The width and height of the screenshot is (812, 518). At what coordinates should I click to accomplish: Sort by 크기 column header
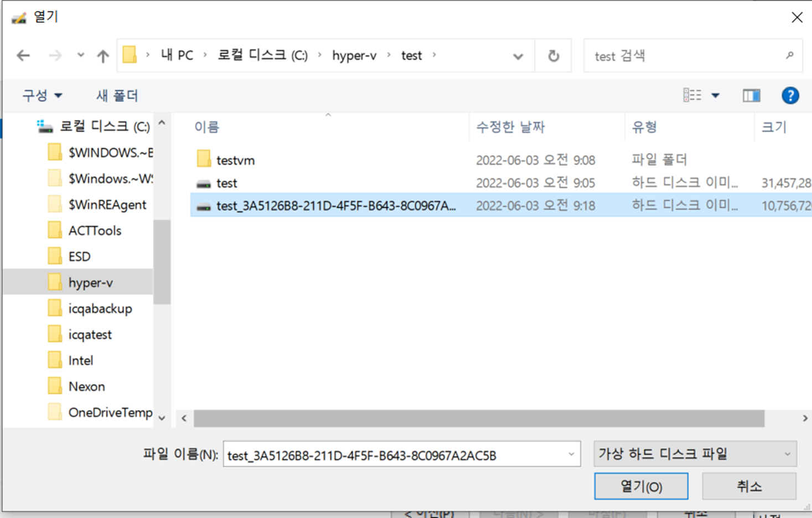(774, 127)
